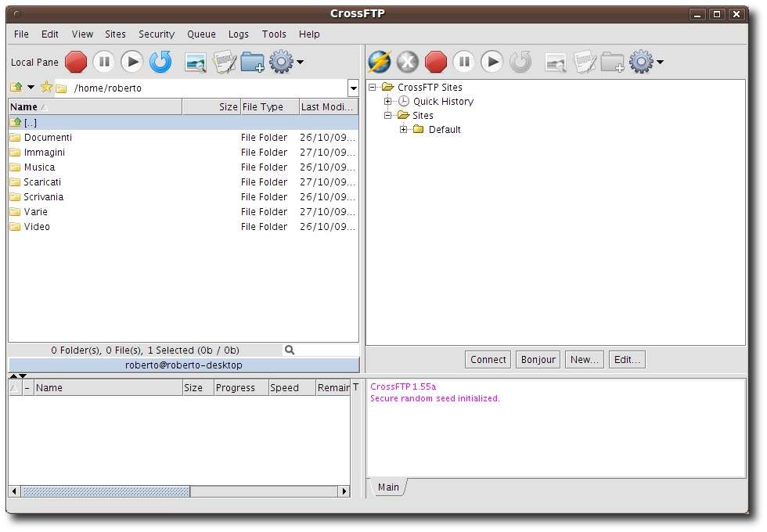Open the Security menu
The width and height of the screenshot is (767, 532).
tap(157, 34)
